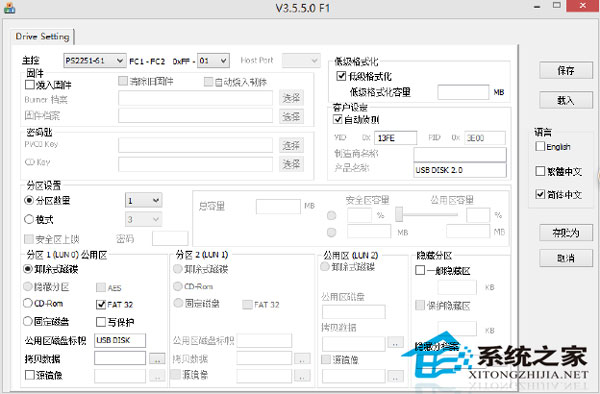
Task: Click the 拷贝数据 field in 分区 1
Action: click(120, 358)
